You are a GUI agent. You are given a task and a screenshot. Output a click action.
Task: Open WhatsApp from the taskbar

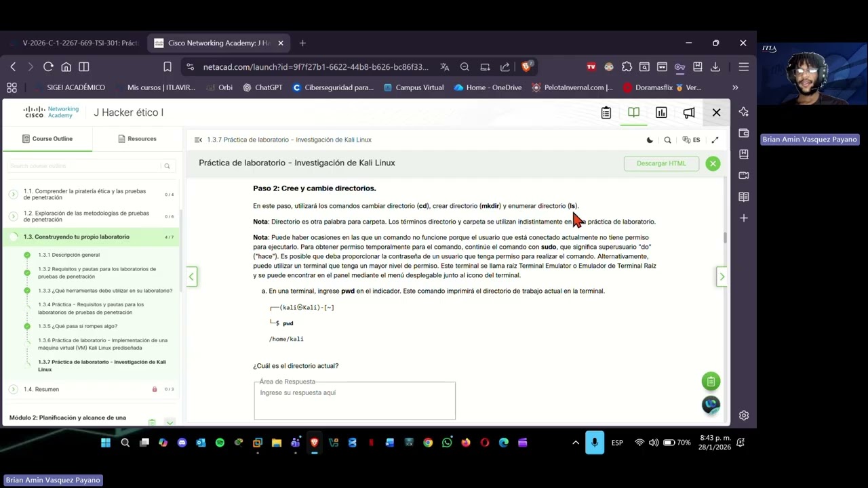pos(447,443)
